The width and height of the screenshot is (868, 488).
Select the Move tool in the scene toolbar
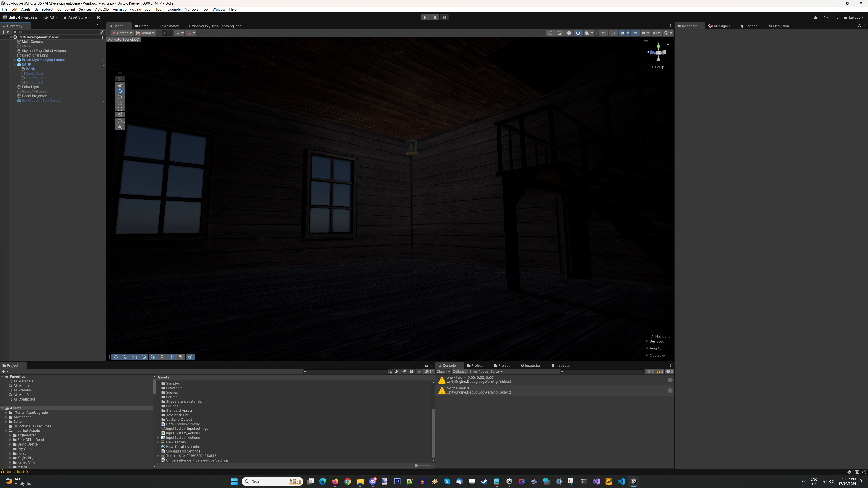120,91
